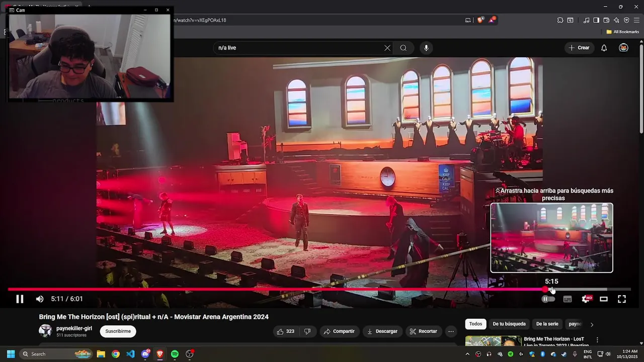Select the De tu búsqueda chip
This screenshot has width=644, height=362.
[x=509, y=324]
